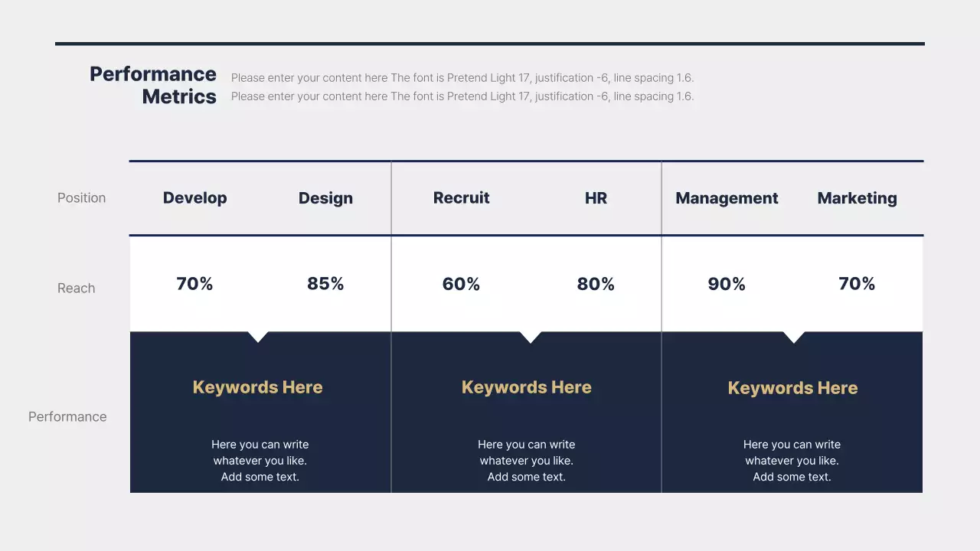Select the 80% reach value
Viewport: 980px width, 551px height.
(x=596, y=285)
